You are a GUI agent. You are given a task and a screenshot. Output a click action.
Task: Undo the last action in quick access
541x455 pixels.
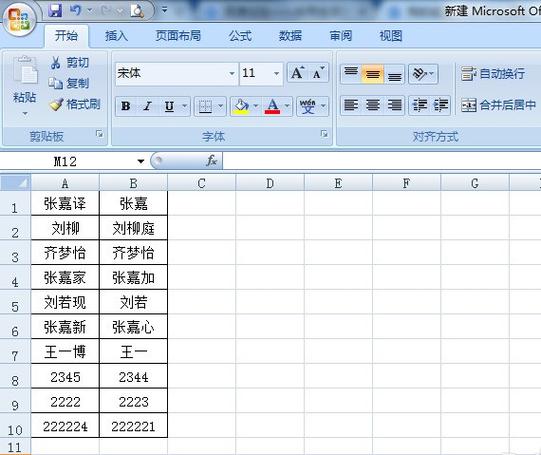pos(75,11)
